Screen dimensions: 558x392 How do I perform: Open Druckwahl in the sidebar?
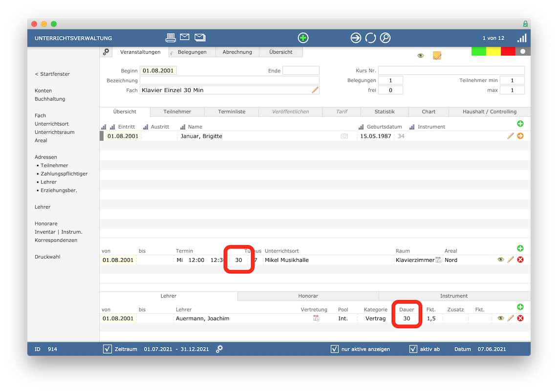pyautogui.click(x=47, y=257)
